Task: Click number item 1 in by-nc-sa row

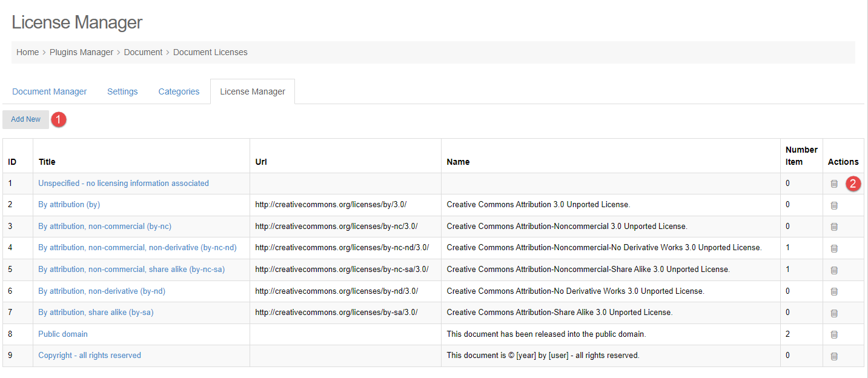Action: (787, 269)
